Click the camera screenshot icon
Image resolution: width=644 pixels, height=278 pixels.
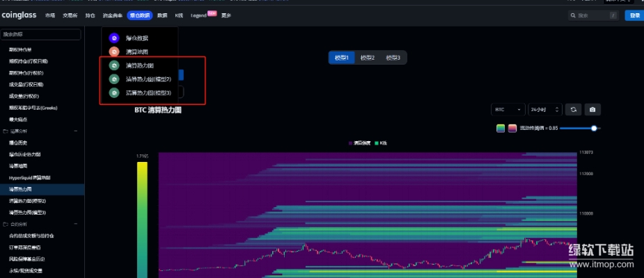[592, 110]
